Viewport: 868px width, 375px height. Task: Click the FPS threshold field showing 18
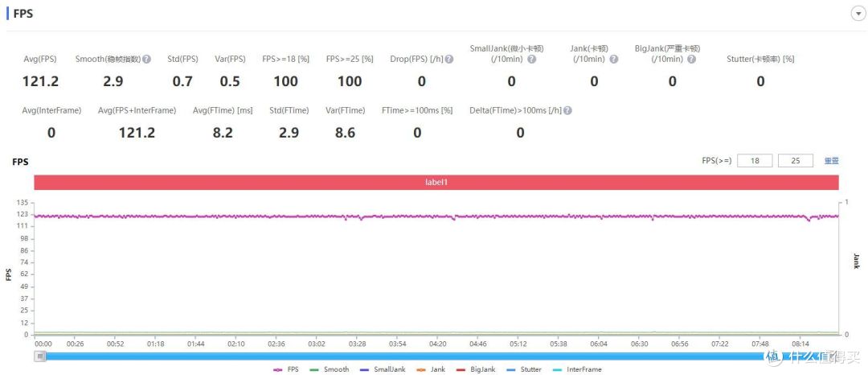[755, 161]
